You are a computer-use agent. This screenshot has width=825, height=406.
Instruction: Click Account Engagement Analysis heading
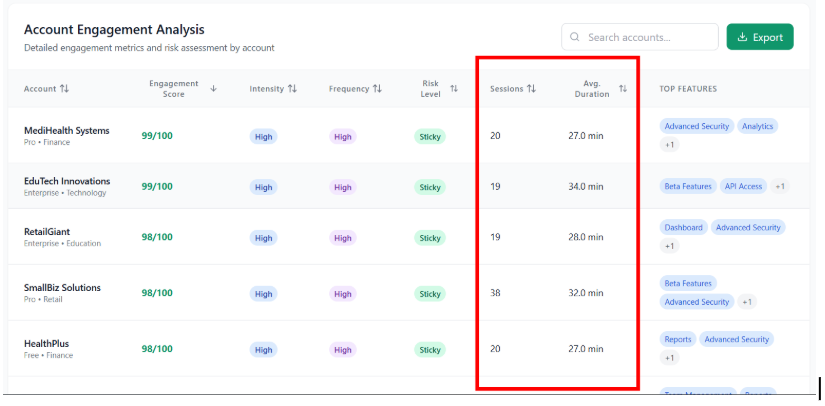tap(114, 29)
